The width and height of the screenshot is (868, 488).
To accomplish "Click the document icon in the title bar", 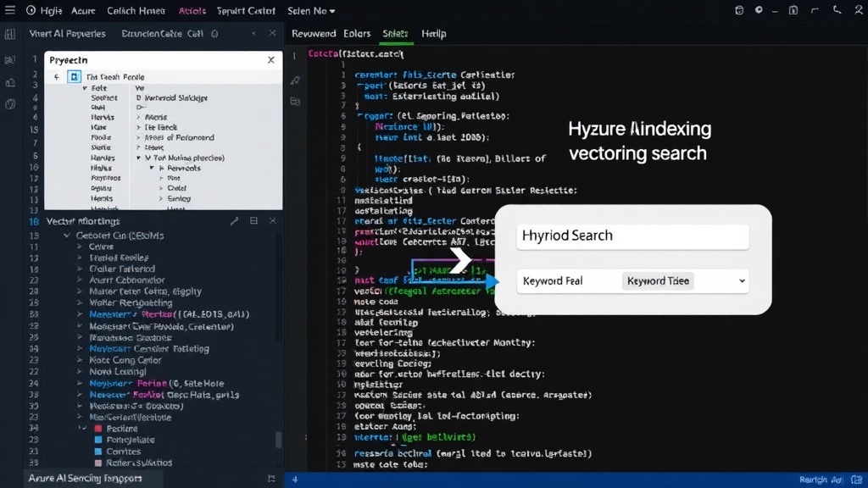I will [793, 10].
